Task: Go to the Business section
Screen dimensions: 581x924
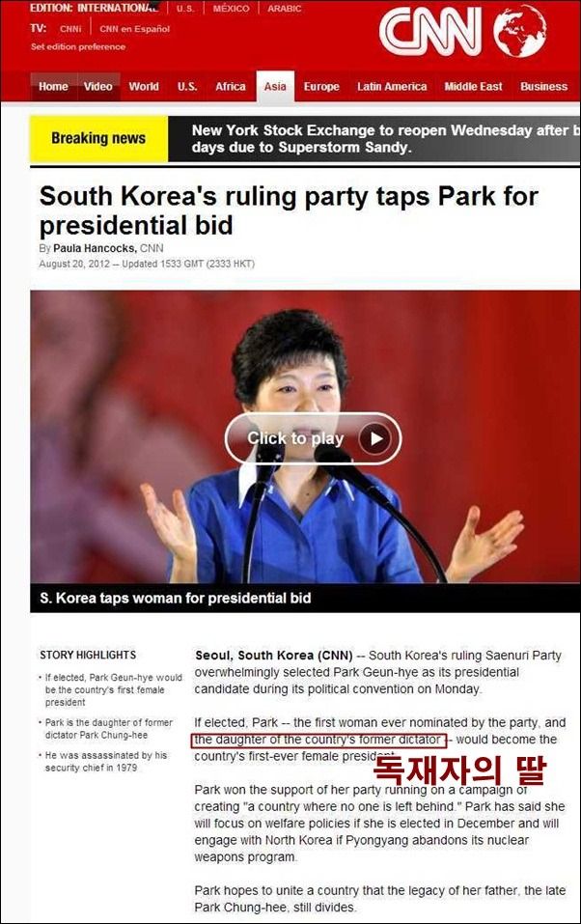Action: point(544,87)
